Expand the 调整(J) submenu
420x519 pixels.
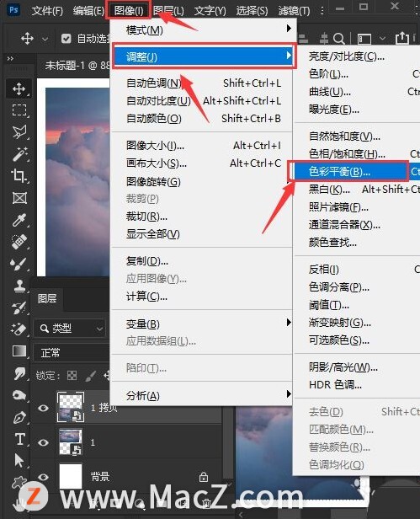(x=201, y=56)
